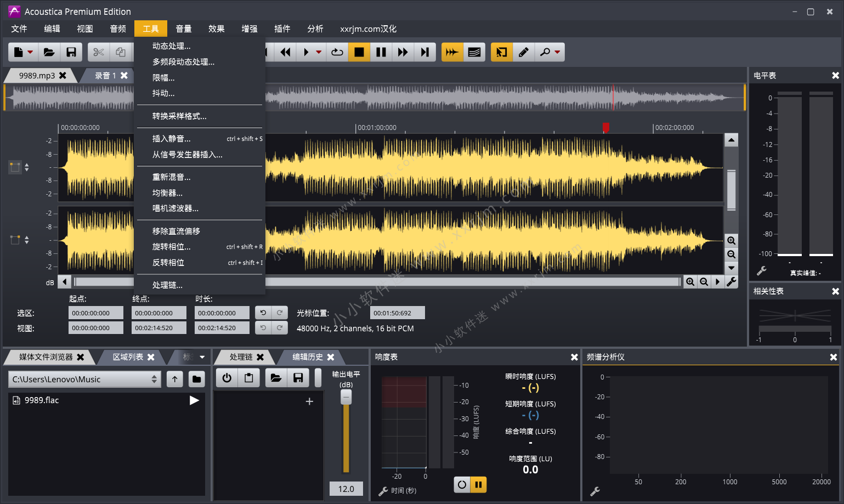Create a new file with the toolbar icon
Viewport: 844px width, 504px height.
19,52
